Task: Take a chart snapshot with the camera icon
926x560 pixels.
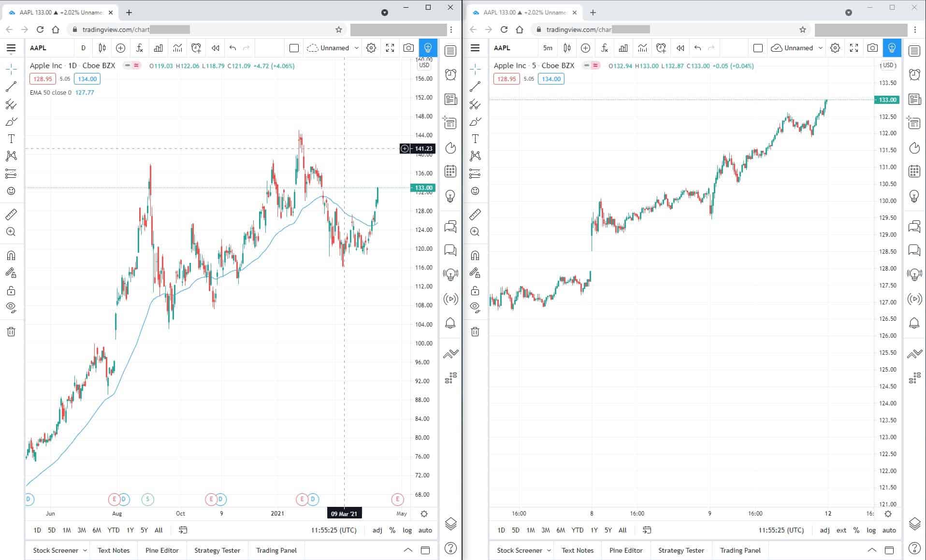Action: tap(408, 48)
